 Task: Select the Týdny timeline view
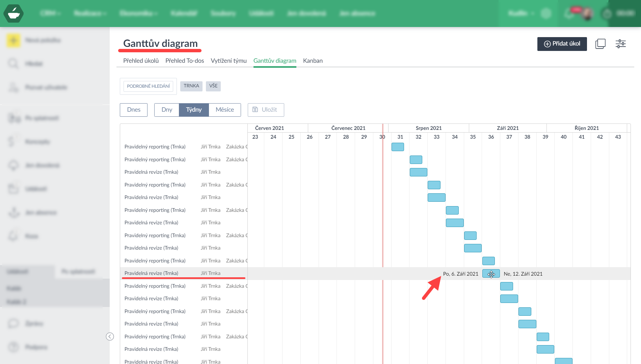(194, 110)
